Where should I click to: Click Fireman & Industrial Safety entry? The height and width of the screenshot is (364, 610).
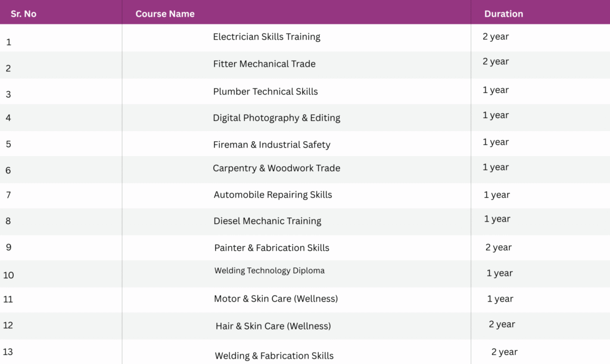[x=272, y=145]
